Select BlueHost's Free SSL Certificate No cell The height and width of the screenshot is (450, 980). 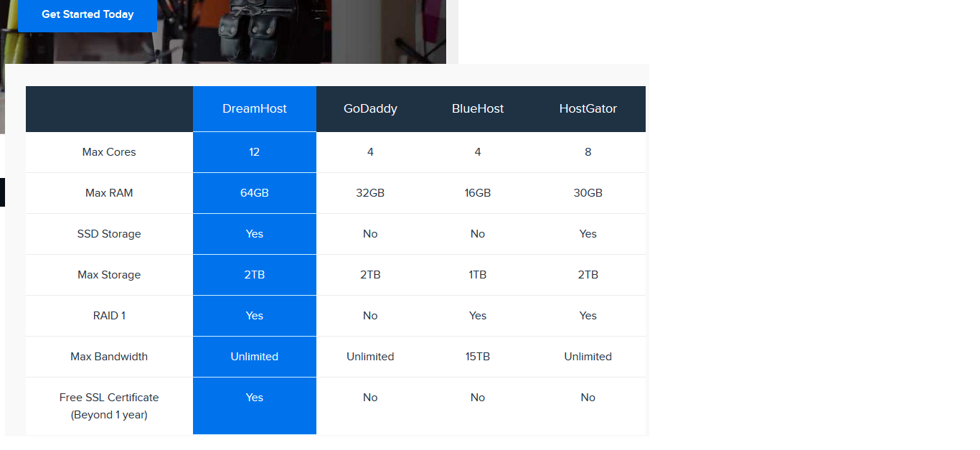tap(478, 406)
